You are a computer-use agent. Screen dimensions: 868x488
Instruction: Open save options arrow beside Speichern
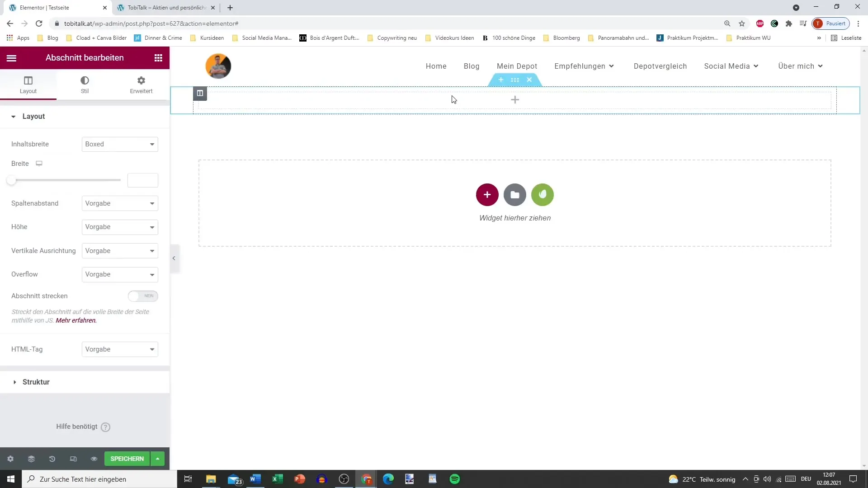point(157,459)
